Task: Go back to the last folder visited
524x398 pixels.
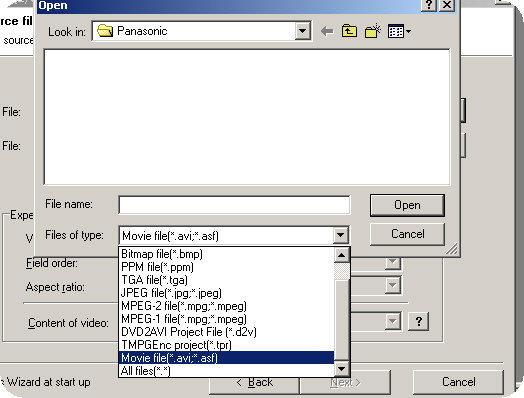Action: (326, 32)
